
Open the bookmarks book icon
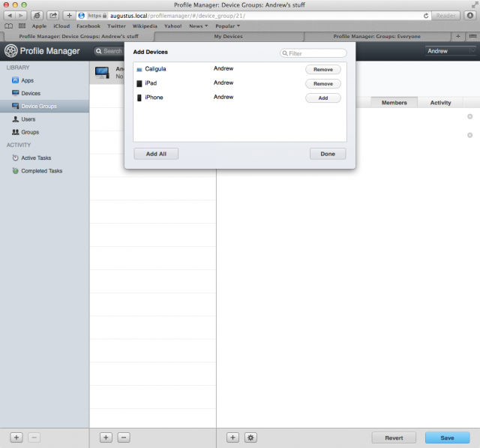coord(9,26)
